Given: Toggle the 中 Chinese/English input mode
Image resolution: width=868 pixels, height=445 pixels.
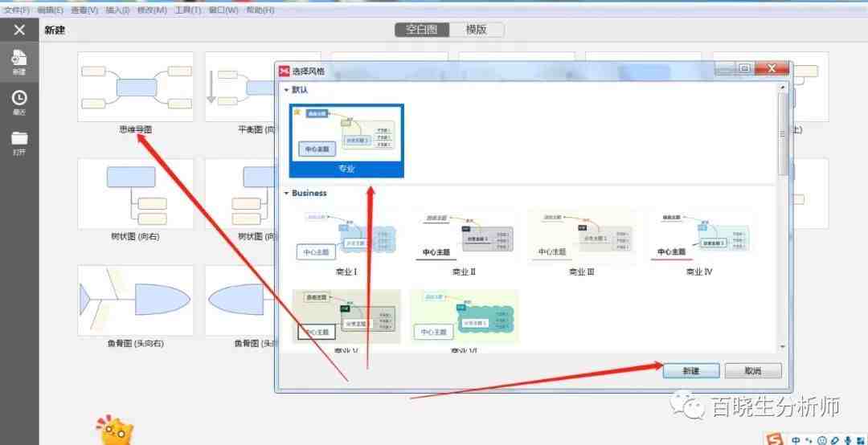Looking at the screenshot, I should [796, 440].
